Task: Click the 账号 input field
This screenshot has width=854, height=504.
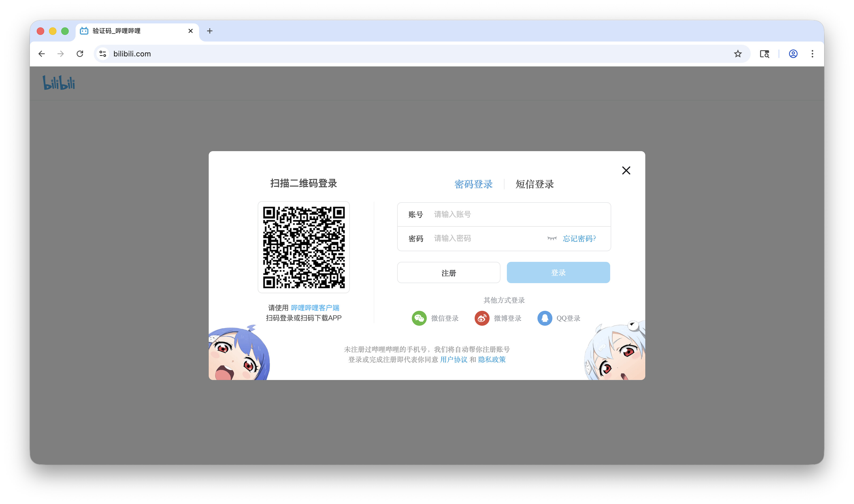Action: 516,214
